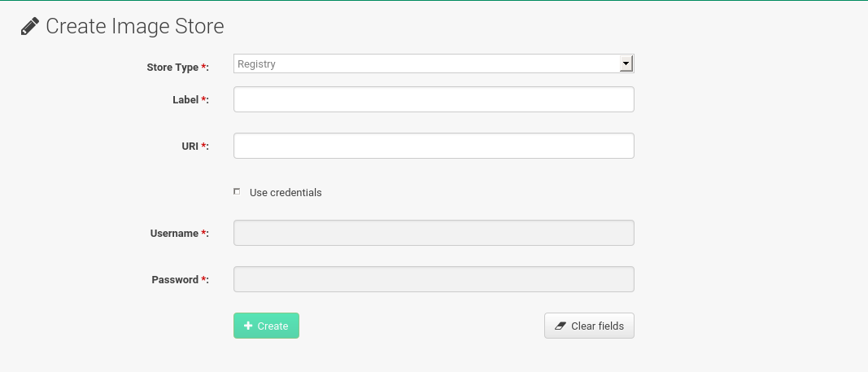The image size is (868, 372).
Task: Enable the Use credentials checkbox
Action: coord(237,192)
